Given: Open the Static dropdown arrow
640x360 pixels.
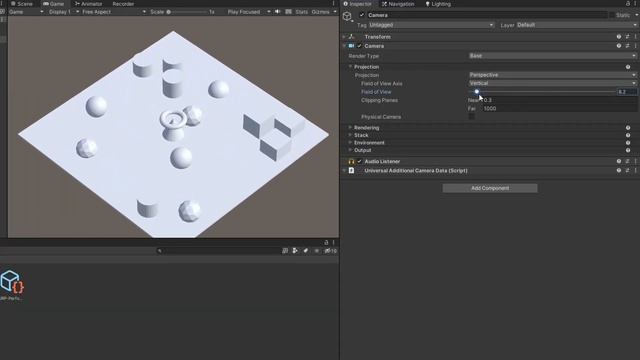Looking at the screenshot, I should (636, 15).
